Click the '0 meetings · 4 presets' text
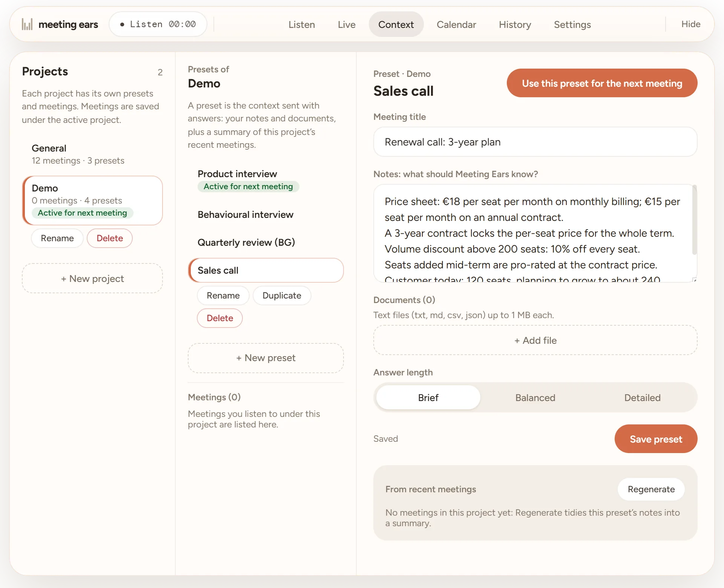 pyautogui.click(x=77, y=201)
